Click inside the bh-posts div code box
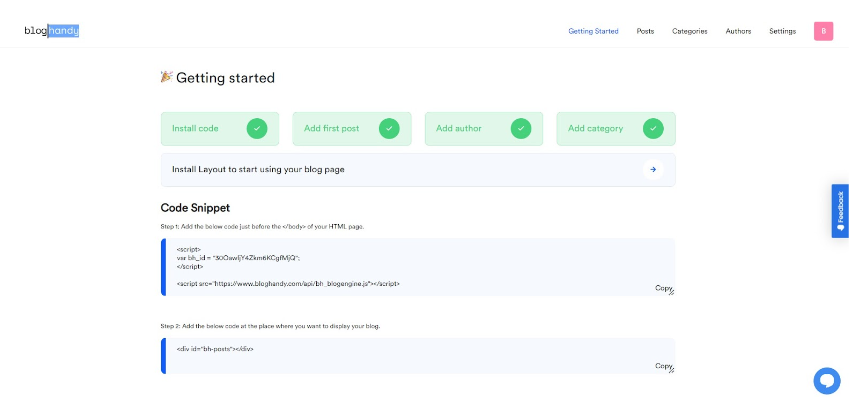The width and height of the screenshot is (856, 407). click(418, 356)
